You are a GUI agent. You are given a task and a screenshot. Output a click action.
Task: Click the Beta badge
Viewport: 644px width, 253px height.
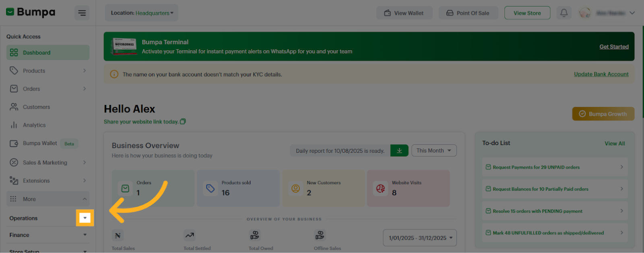69,144
